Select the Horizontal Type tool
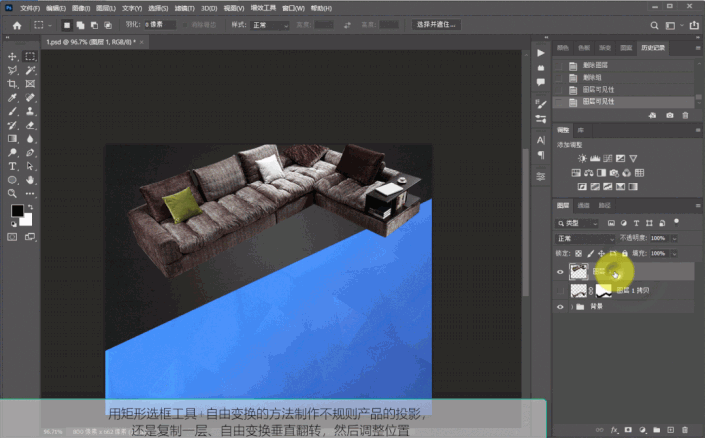This screenshot has width=705, height=438. [x=12, y=166]
